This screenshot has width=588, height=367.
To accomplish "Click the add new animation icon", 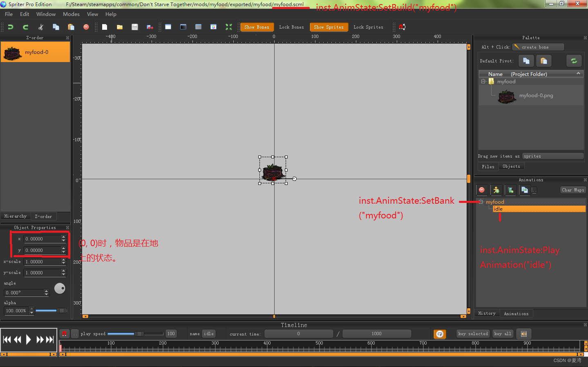I will point(510,190).
